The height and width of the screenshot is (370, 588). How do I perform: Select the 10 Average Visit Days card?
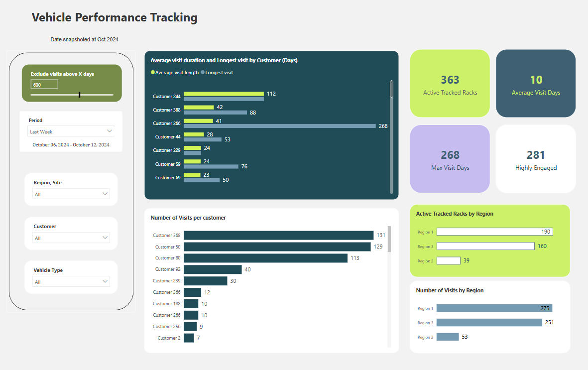[x=536, y=83]
